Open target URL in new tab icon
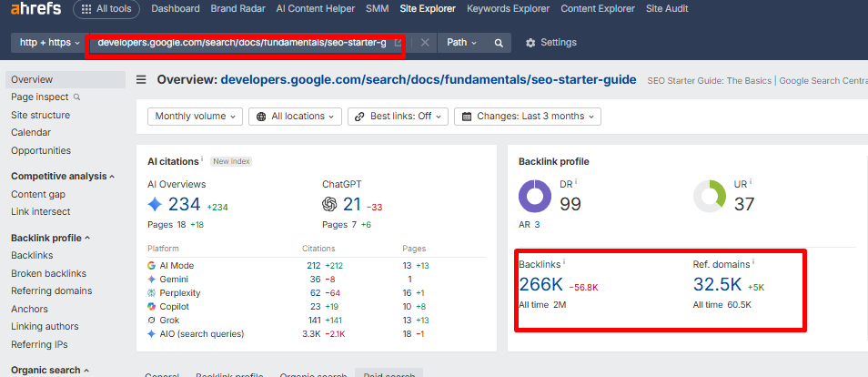 click(x=398, y=43)
